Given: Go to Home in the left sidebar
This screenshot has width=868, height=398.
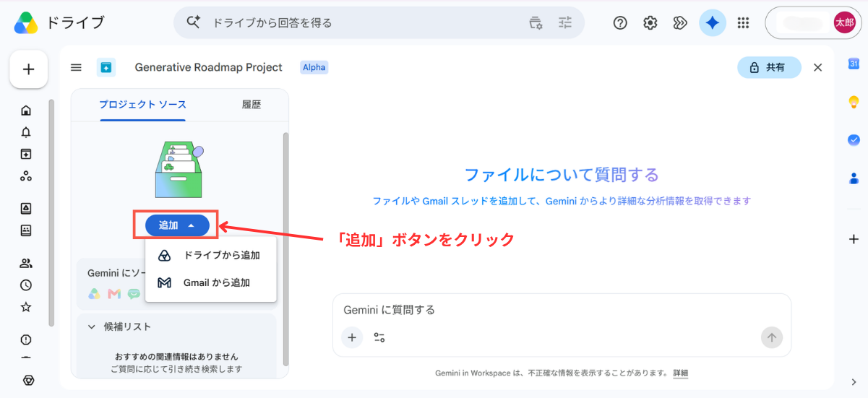Looking at the screenshot, I should click(26, 111).
